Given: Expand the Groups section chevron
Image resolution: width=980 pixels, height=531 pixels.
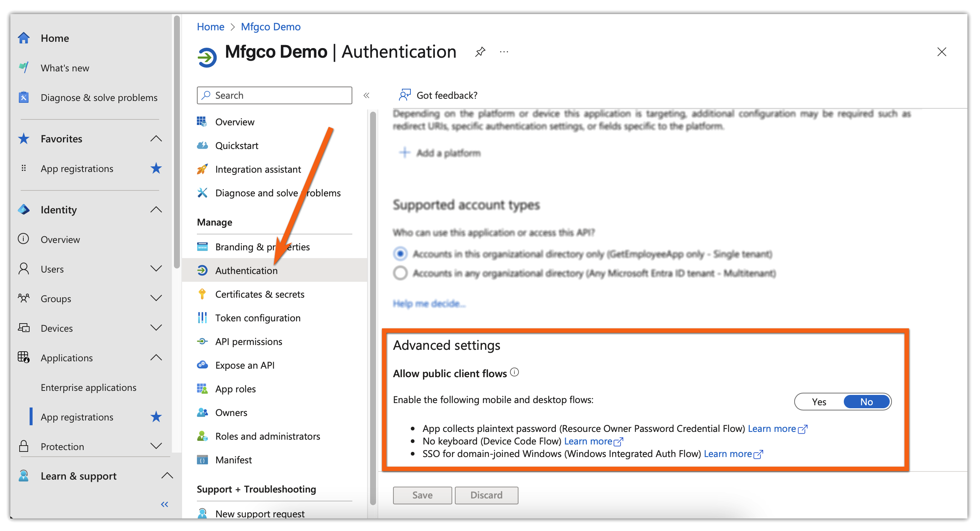Looking at the screenshot, I should coord(156,298).
